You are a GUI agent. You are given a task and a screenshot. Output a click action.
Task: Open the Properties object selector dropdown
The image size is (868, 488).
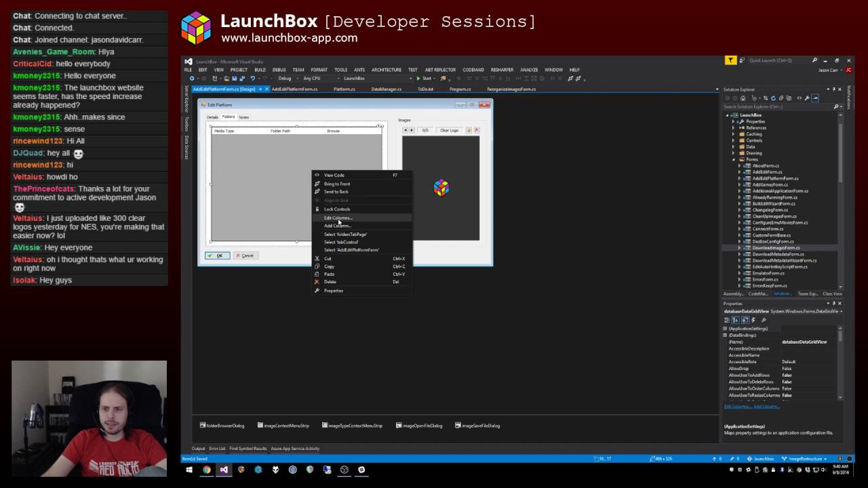click(x=841, y=311)
